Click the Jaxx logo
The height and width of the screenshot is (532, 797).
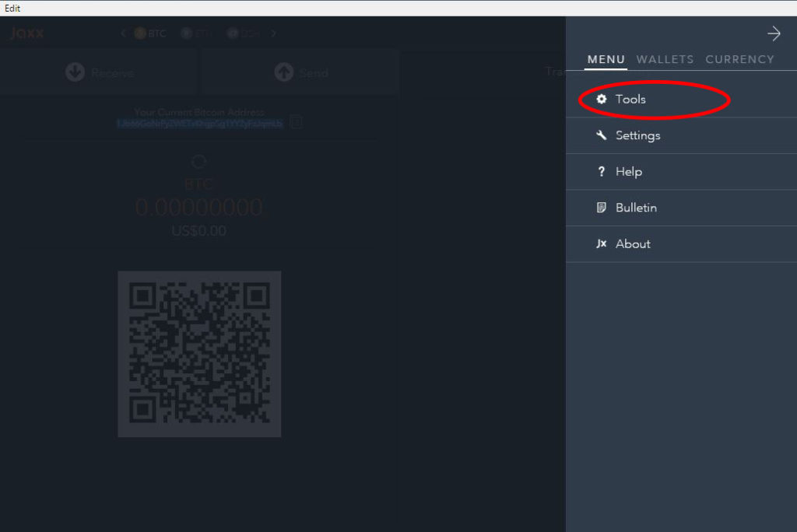27,33
